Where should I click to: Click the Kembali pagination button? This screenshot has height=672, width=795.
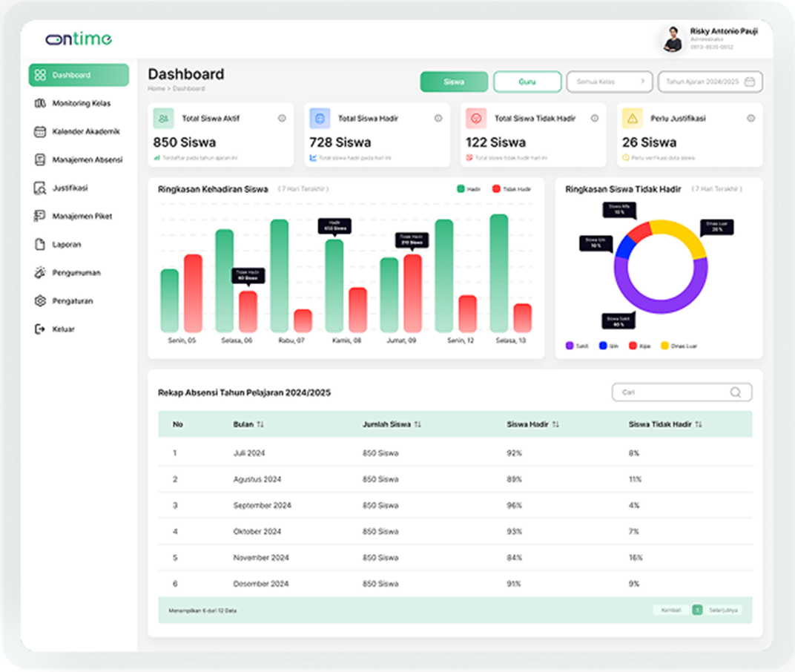670,610
